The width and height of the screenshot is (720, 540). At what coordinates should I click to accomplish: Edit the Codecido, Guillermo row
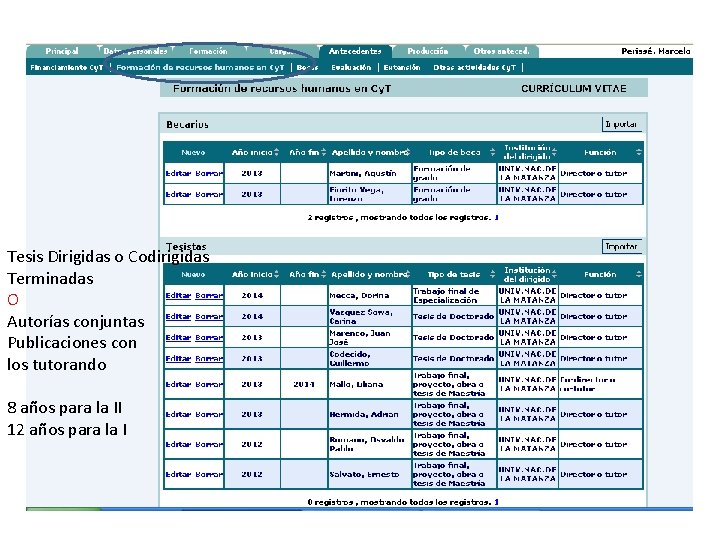tap(178, 359)
